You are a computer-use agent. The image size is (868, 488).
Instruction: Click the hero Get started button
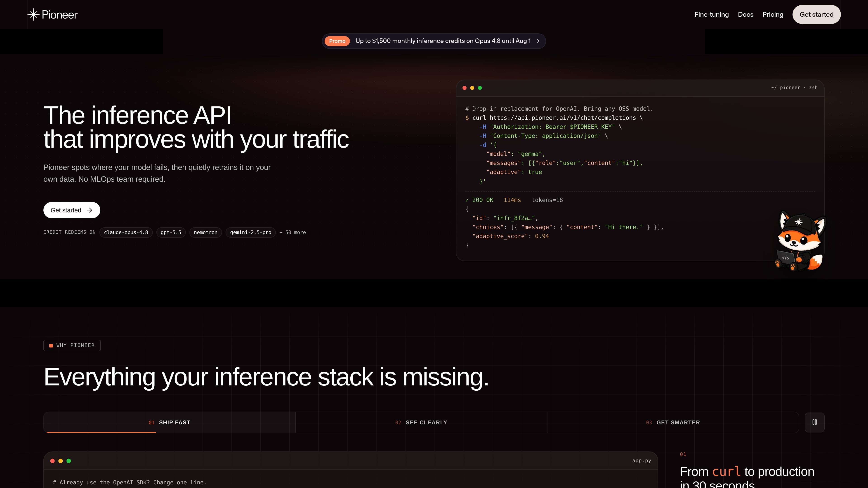[x=72, y=210]
